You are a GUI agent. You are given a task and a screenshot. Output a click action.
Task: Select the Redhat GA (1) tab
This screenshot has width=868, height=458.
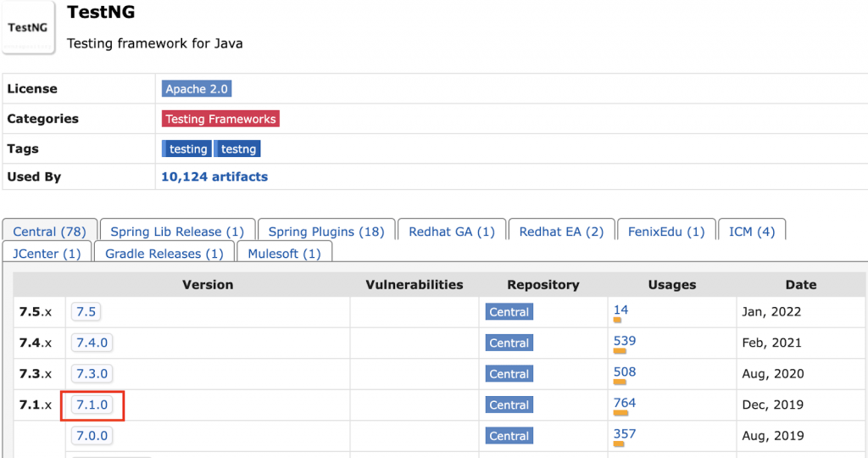point(452,232)
